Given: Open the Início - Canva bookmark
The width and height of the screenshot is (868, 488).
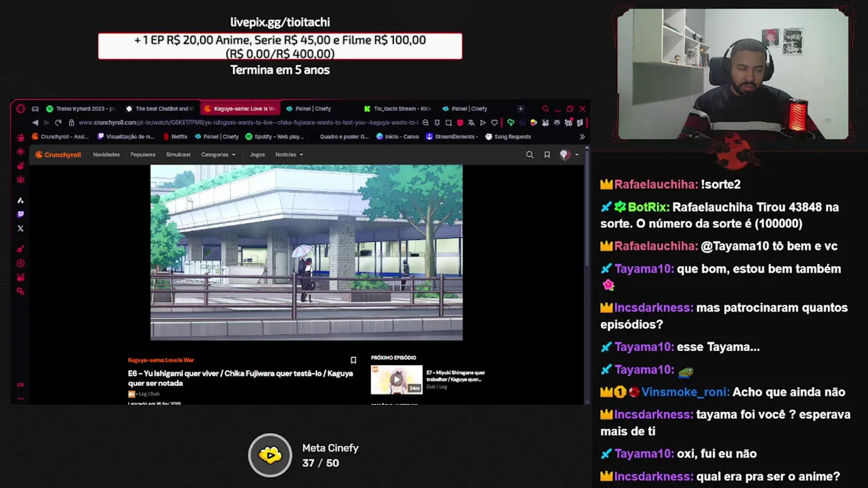Looking at the screenshot, I should pos(397,137).
